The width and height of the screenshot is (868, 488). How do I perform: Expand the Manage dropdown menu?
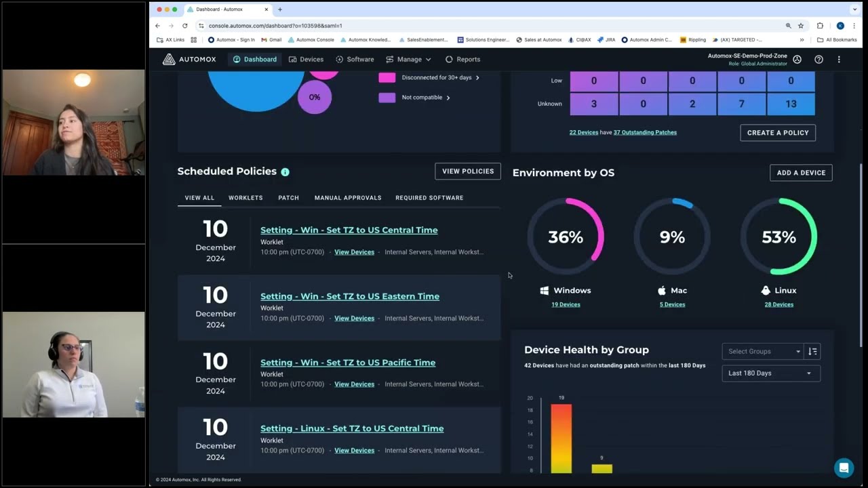click(x=408, y=60)
